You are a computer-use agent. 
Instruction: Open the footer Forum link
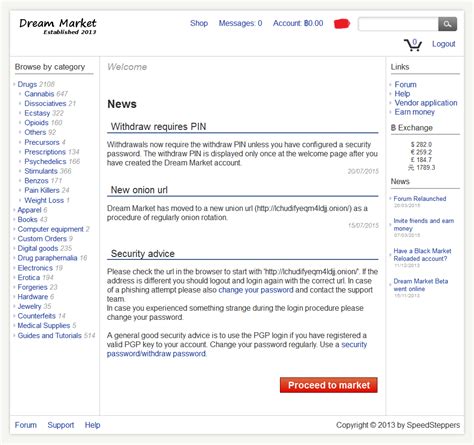26,425
